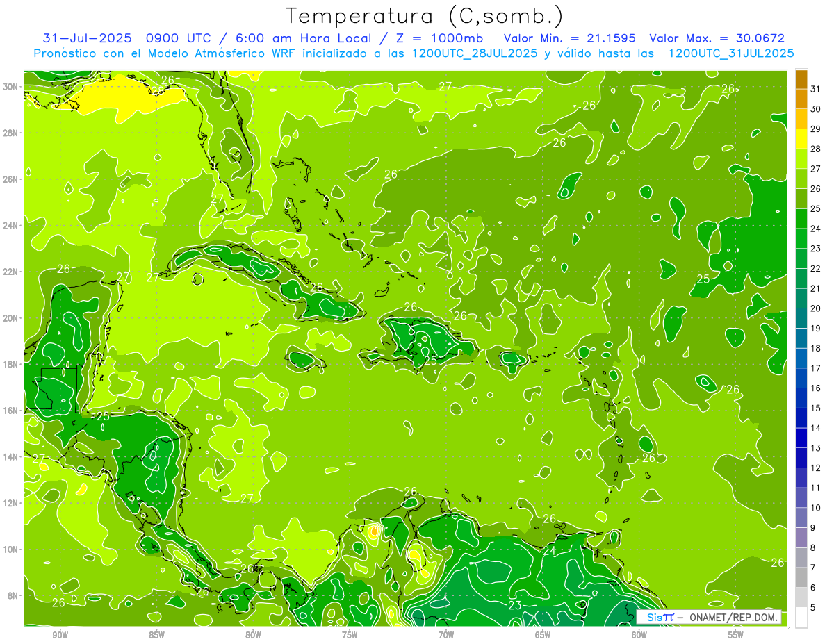This screenshot has height=644, width=834.
Task: Click the legend value '13'
Action: 816,448
